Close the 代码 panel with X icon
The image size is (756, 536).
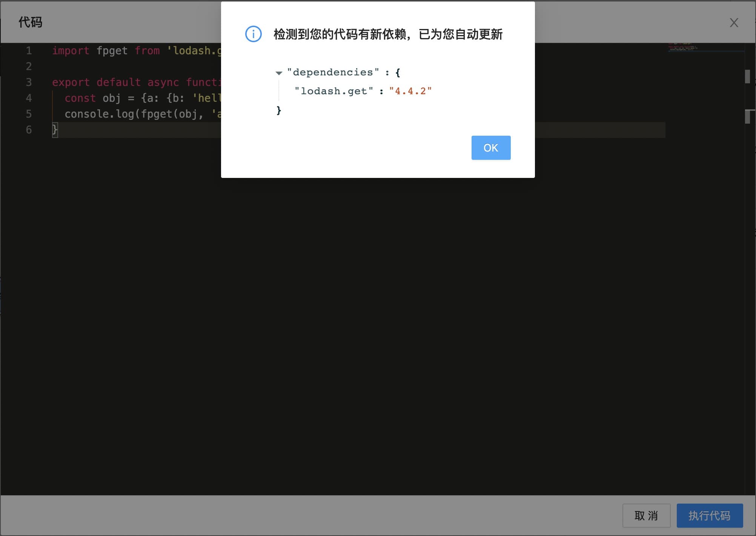click(733, 23)
